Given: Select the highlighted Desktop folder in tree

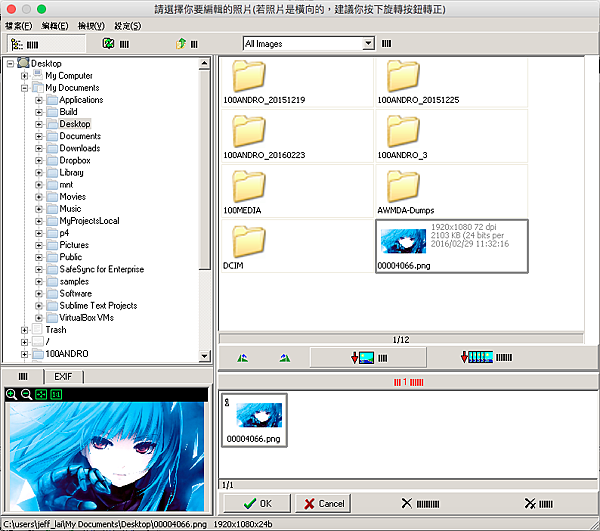Looking at the screenshot, I should coord(75,124).
